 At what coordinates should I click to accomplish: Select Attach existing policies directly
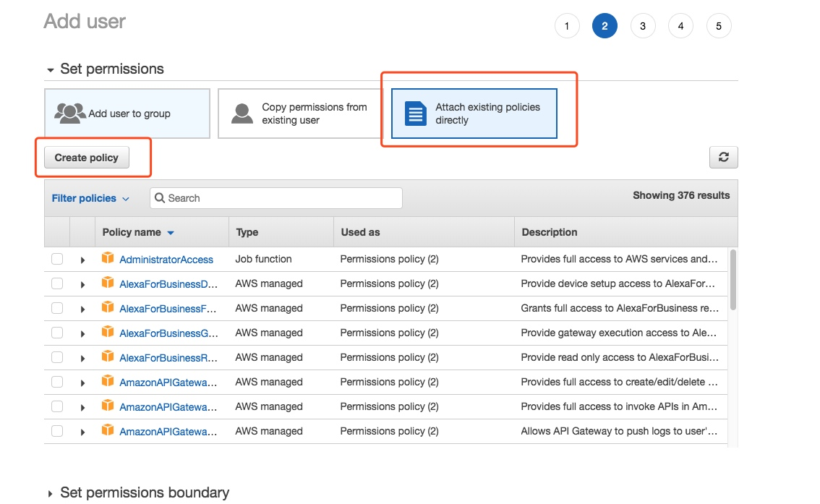pyautogui.click(x=474, y=114)
